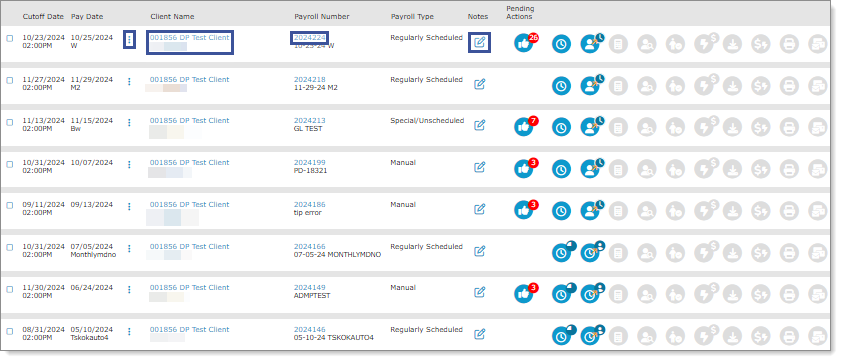
Task: Edit notes for ADMPTEST payroll
Action: tap(479, 292)
